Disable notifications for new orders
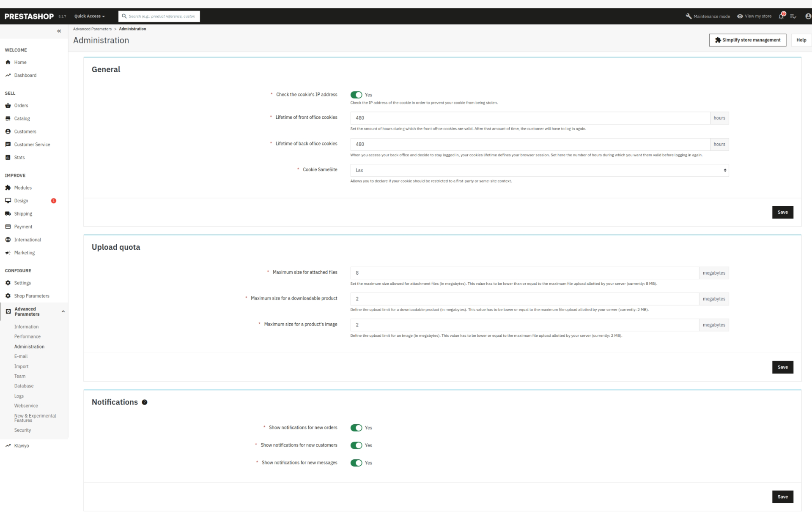 tap(356, 428)
